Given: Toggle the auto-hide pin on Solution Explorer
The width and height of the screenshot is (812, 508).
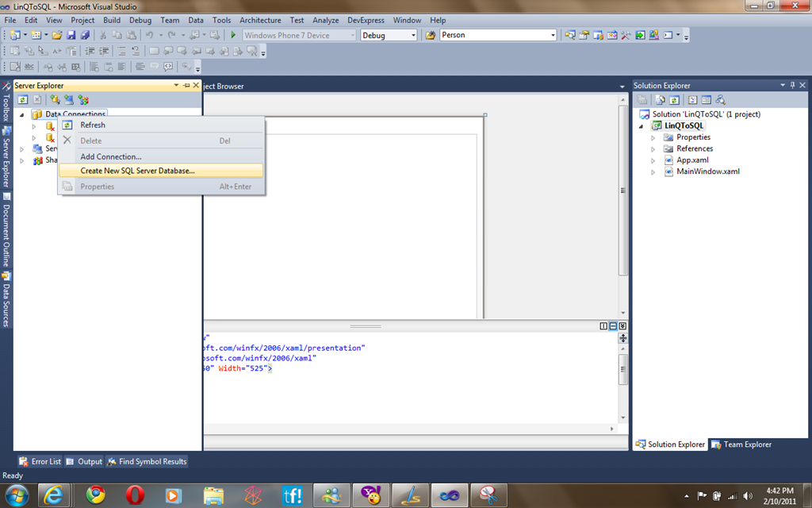Looking at the screenshot, I should [x=792, y=86].
